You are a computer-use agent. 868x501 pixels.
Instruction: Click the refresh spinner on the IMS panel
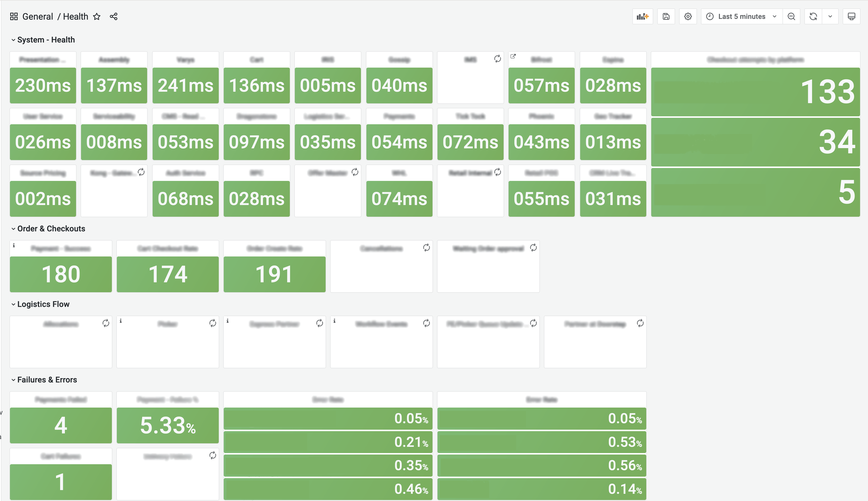[498, 59]
